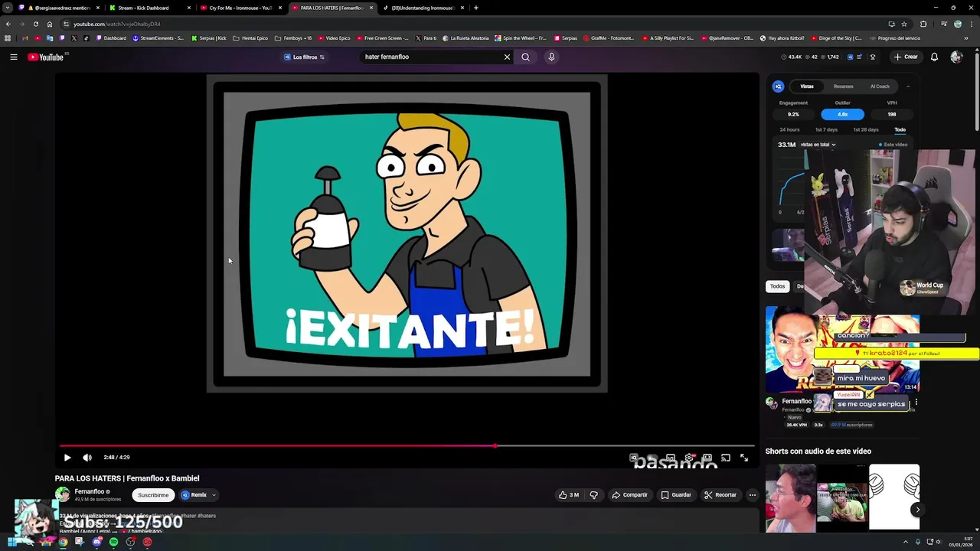
Task: Click the magnifier search button
Action: 525,57
